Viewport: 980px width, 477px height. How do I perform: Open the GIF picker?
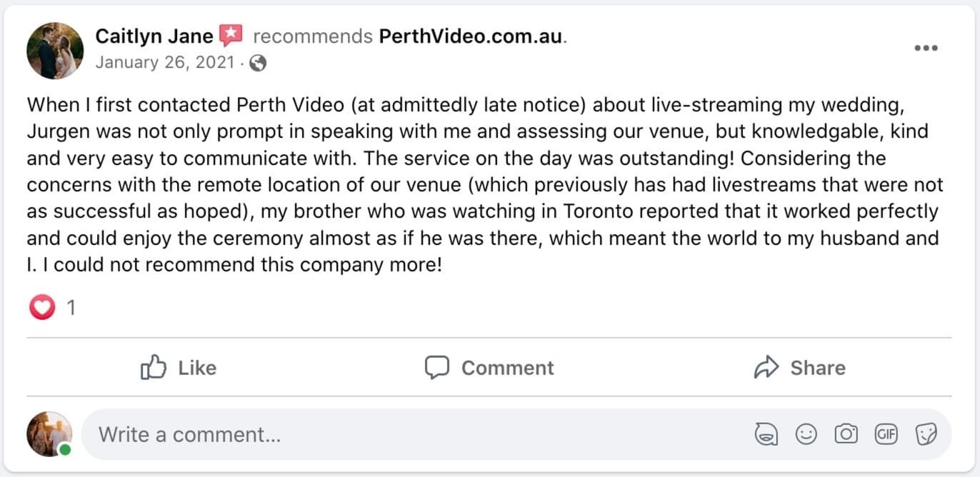886,434
